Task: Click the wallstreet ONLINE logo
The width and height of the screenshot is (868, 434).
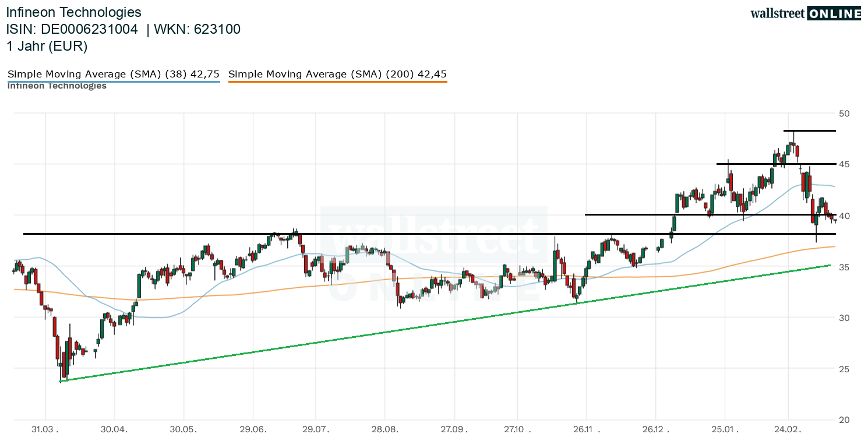Action: 805,13
